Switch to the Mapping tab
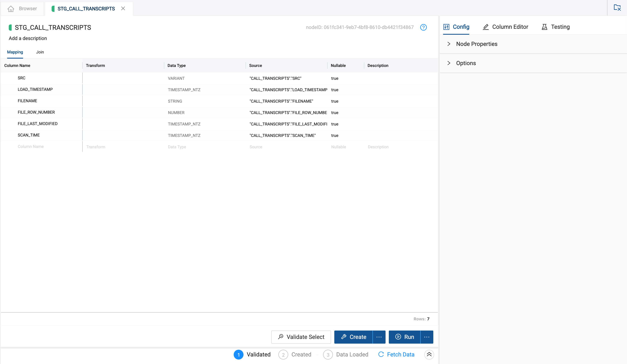 click(15, 52)
